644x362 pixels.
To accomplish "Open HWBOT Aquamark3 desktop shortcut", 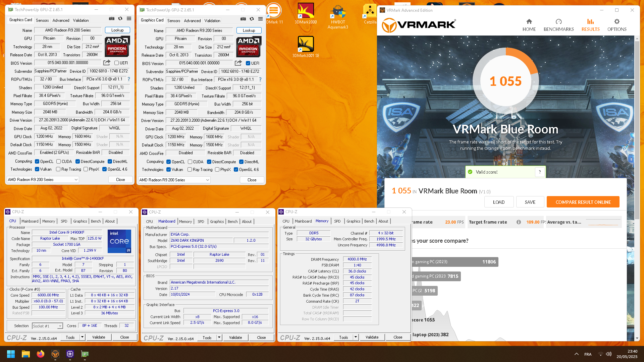I will [338, 17].
